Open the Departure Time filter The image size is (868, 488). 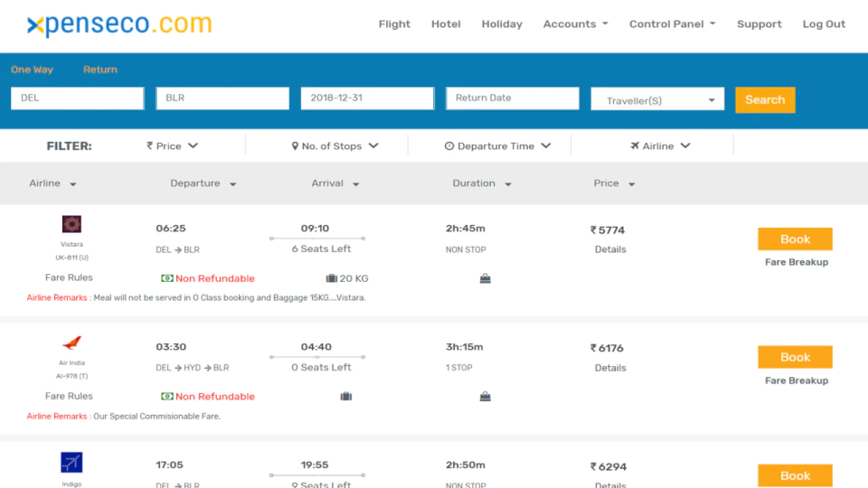coord(497,146)
